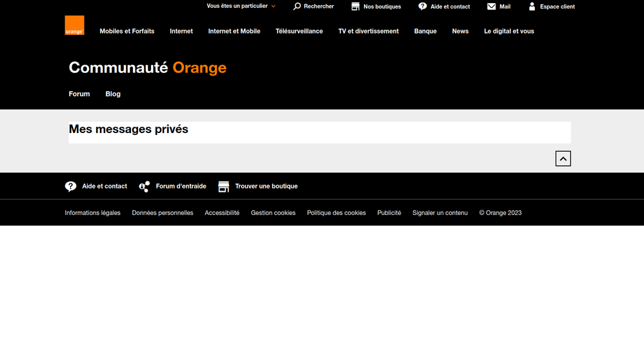Click the Signaler un contenu link

[x=440, y=213]
